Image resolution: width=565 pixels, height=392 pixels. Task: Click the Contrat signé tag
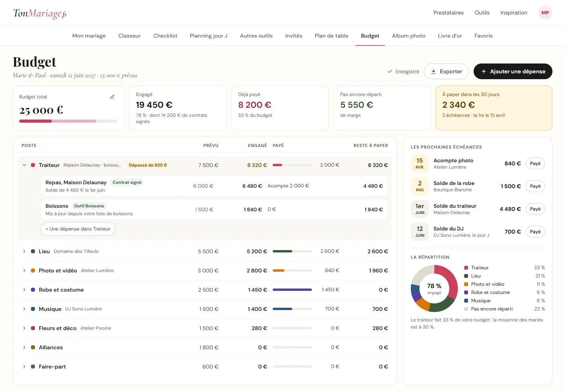tap(127, 182)
